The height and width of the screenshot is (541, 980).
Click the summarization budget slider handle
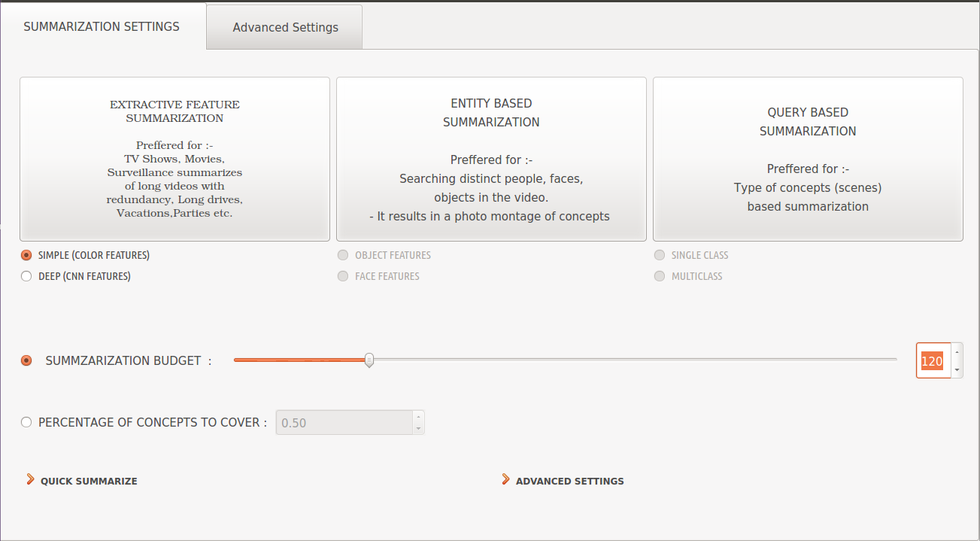point(369,360)
